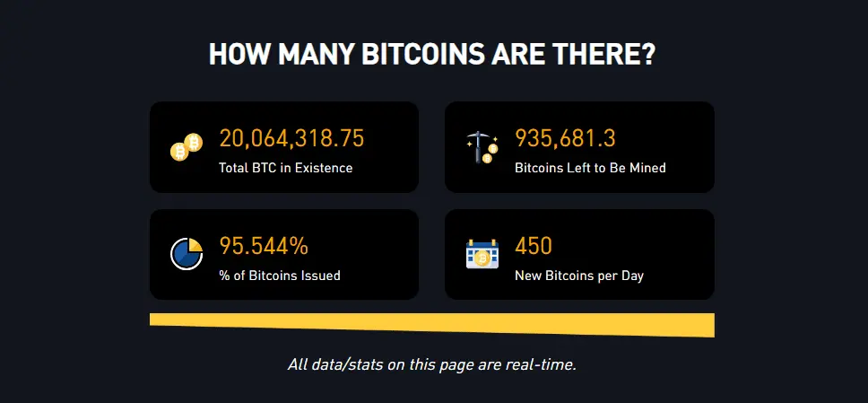Select the 20,064,318.75 total BTC value
This screenshot has height=403, width=868.
click(x=291, y=138)
